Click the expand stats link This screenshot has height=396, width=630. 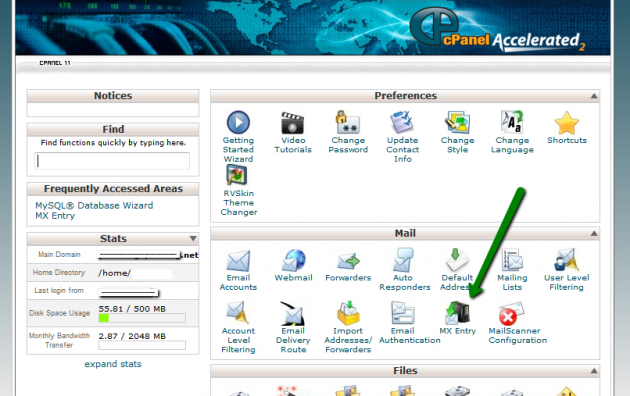[113, 364]
